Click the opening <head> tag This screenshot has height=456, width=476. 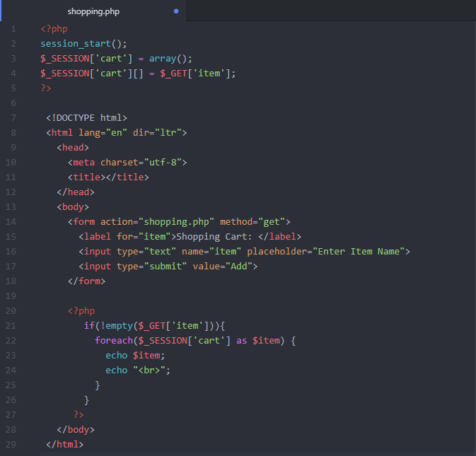point(73,148)
